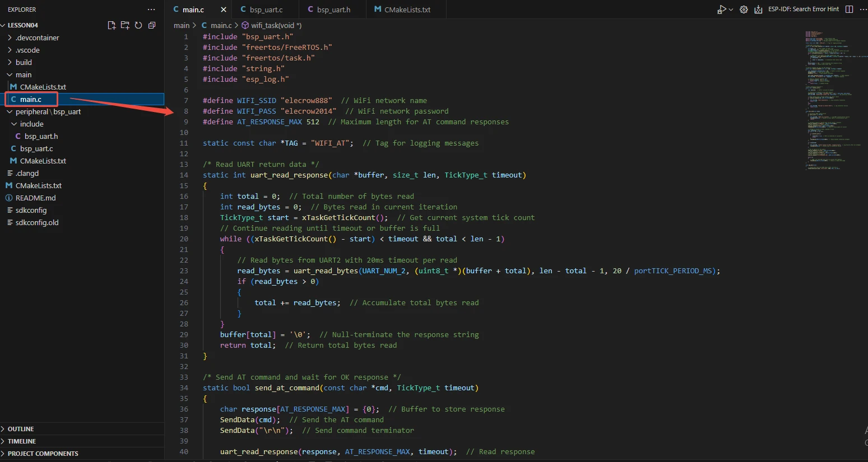Refresh the Explorer file tree
The image size is (868, 462).
138,25
